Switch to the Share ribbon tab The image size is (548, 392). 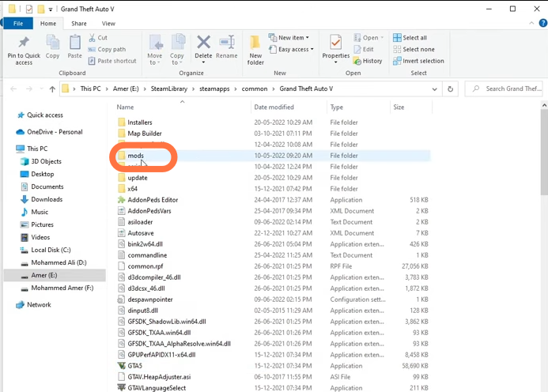pos(79,24)
